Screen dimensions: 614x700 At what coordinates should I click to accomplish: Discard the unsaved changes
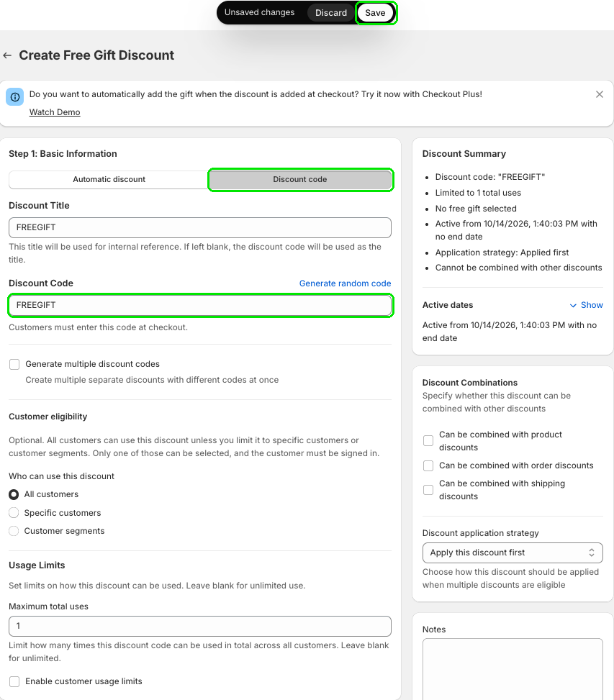click(x=331, y=13)
